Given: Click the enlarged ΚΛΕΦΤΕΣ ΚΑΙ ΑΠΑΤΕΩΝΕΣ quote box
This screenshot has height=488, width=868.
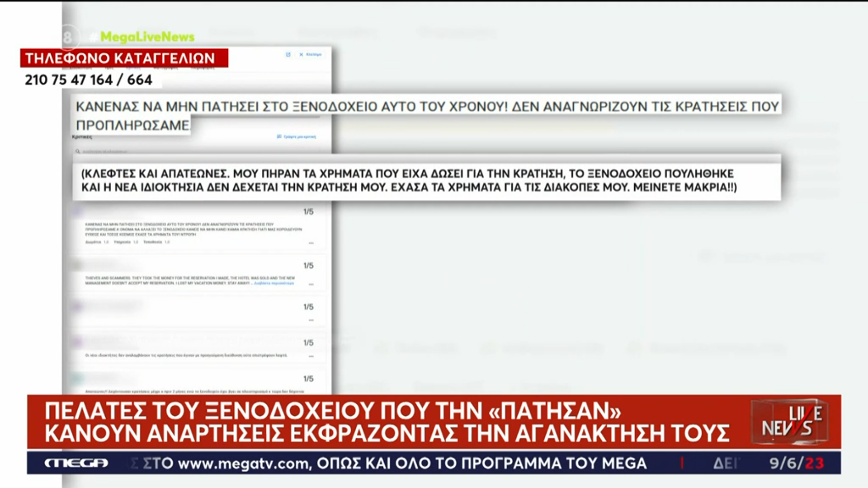Looking at the screenshot, I should point(426,180).
